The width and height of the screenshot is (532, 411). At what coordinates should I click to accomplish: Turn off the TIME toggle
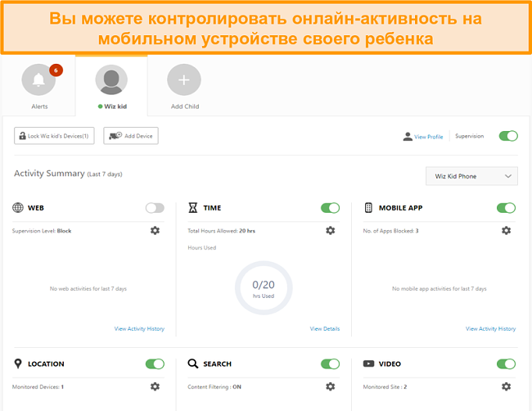330,208
